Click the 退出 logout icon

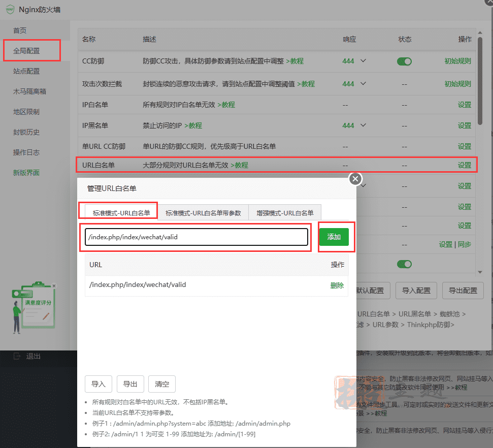click(x=17, y=356)
